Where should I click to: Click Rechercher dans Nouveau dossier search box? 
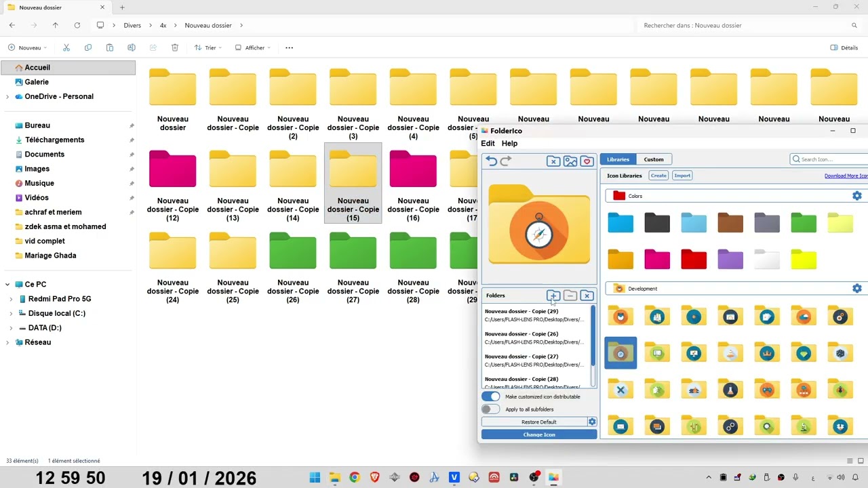pyautogui.click(x=749, y=25)
